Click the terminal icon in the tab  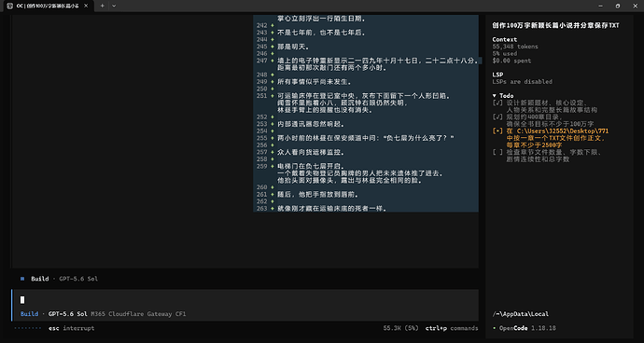[10, 6]
